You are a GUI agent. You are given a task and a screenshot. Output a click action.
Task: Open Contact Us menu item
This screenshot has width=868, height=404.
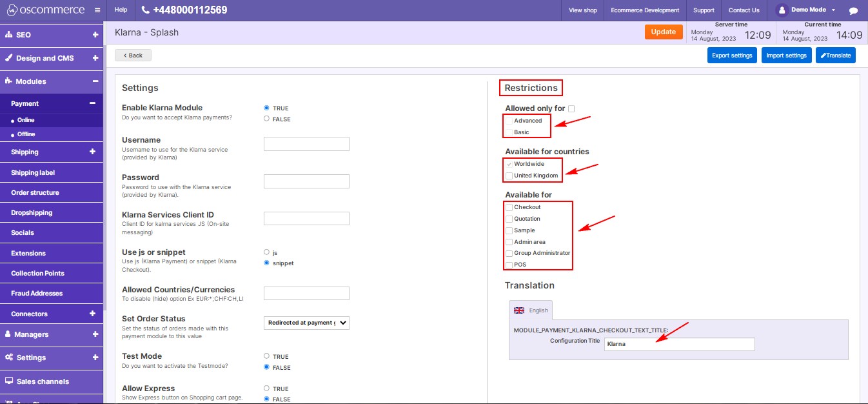click(x=744, y=10)
